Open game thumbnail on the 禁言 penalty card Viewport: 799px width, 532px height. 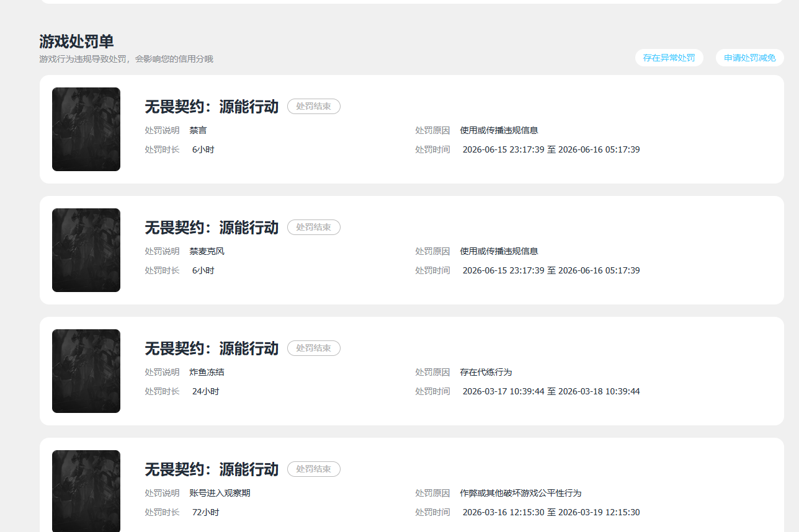(86, 129)
